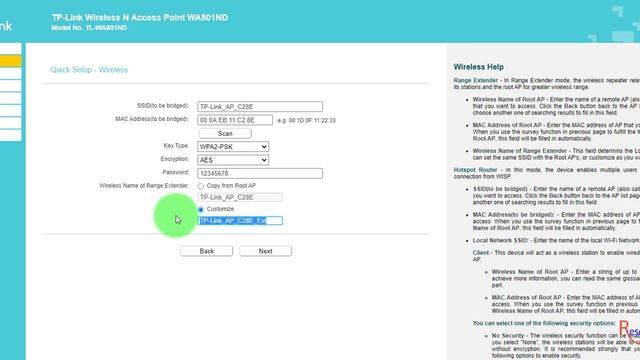Click the Scan button
This screenshot has width=640, height=360.
pos(225,133)
